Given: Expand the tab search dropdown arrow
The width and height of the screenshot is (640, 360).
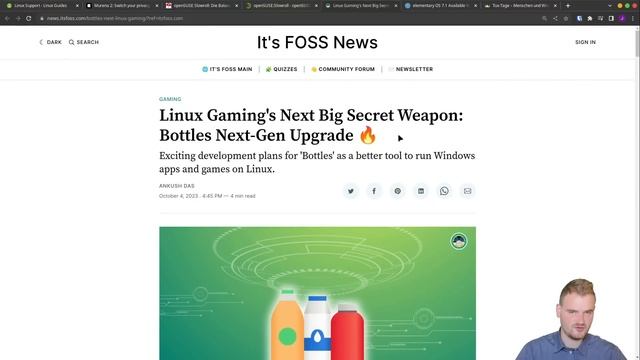Looking at the screenshot, I should coord(610,6).
